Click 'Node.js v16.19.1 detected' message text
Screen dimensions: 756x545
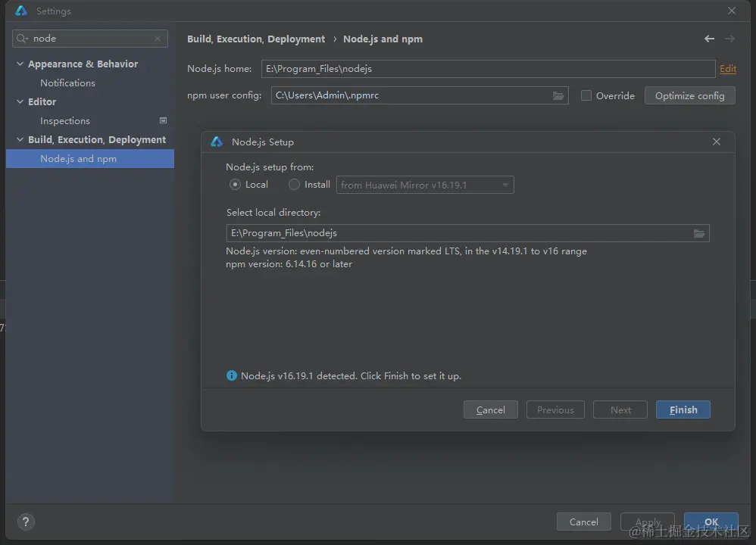tap(351, 376)
